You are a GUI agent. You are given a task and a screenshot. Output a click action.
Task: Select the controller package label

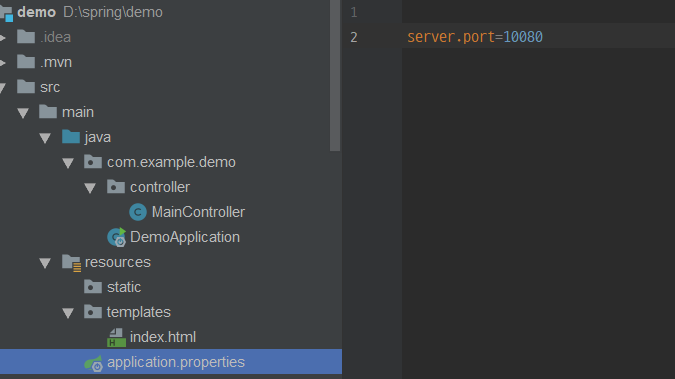click(x=160, y=187)
